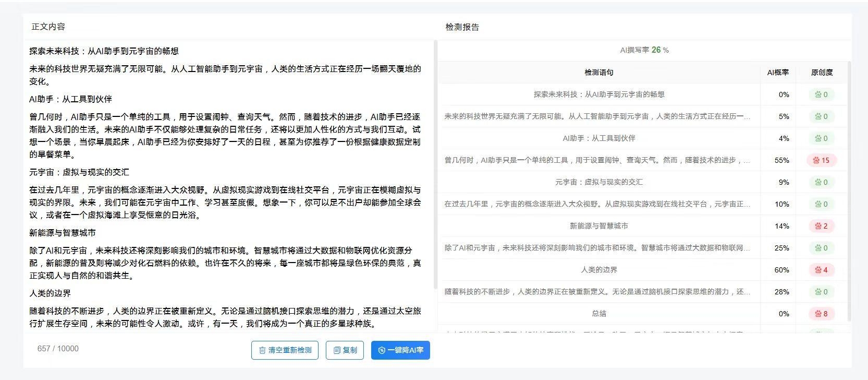This screenshot has height=380, width=868.
Task: Click green originality badge in first report row
Action: (821, 94)
